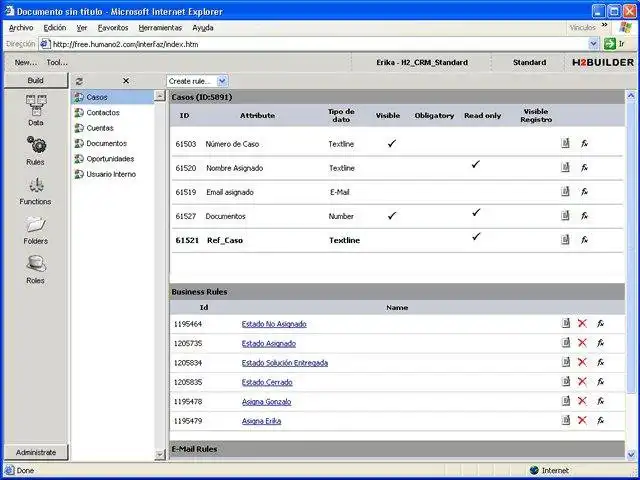Select Contactos in the entity list
The width and height of the screenshot is (640, 480).
[102, 113]
